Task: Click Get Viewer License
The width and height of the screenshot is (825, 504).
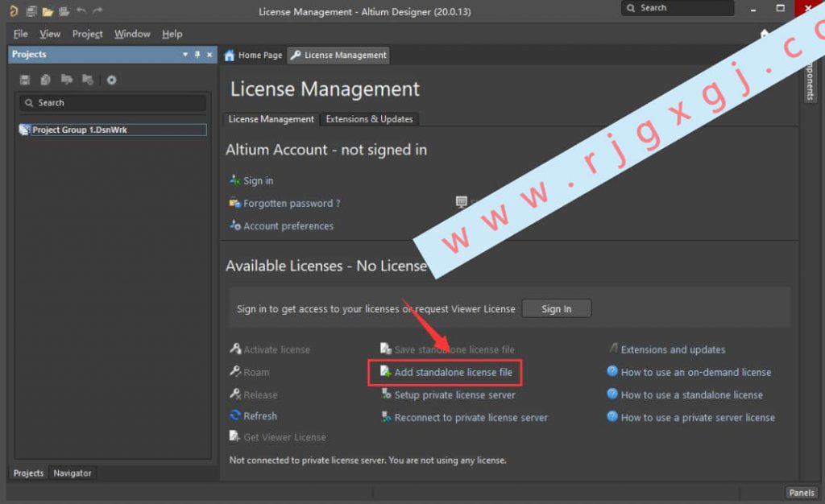Action: (x=278, y=436)
